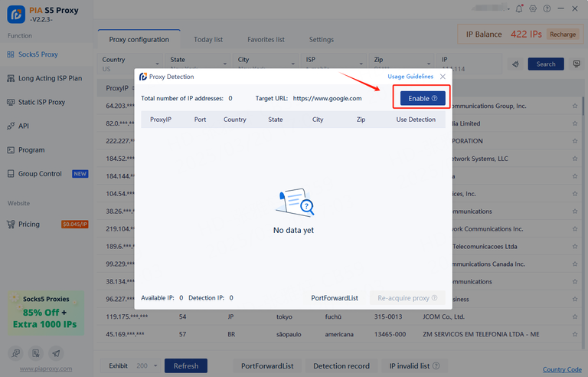Favorite the JCOM Co., Ltd. row star
Viewport: 588px width, 377px height.
tap(575, 316)
